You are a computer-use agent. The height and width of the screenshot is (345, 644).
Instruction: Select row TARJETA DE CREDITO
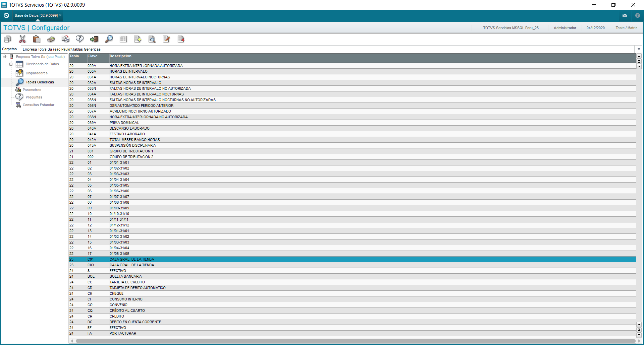pos(352,282)
